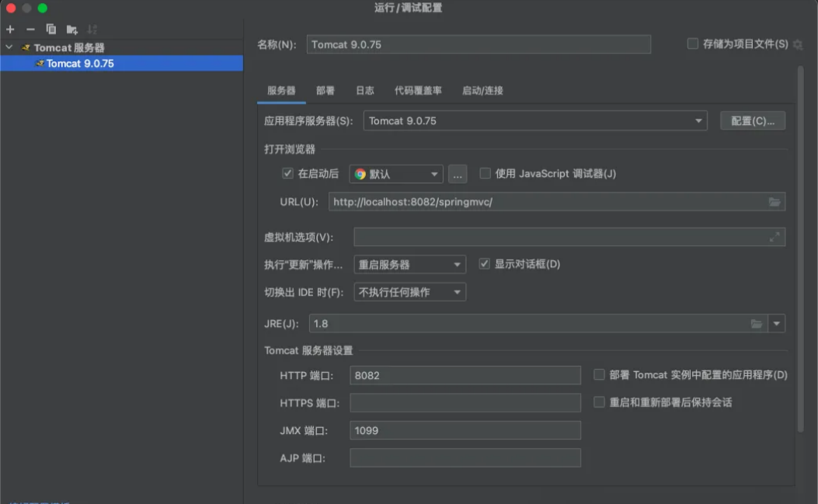Click the URL input field
This screenshot has width=818, height=504.
pos(557,202)
